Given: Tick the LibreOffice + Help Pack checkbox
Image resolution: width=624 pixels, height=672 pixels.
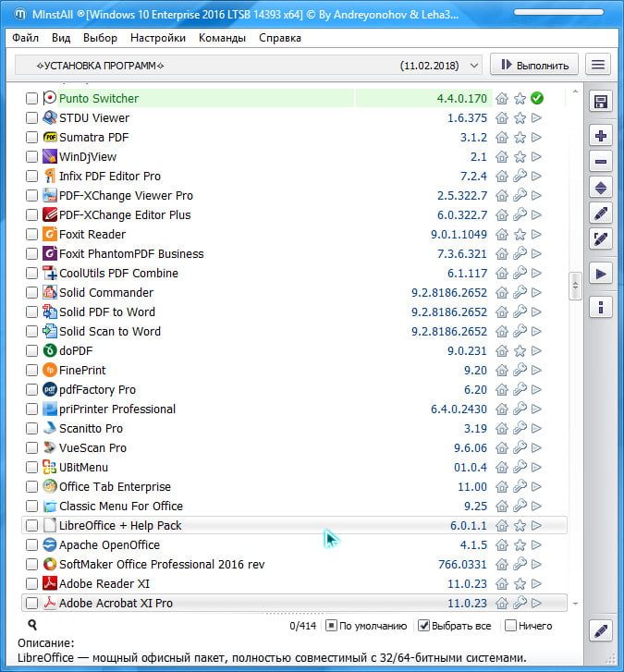Looking at the screenshot, I should (x=32, y=526).
